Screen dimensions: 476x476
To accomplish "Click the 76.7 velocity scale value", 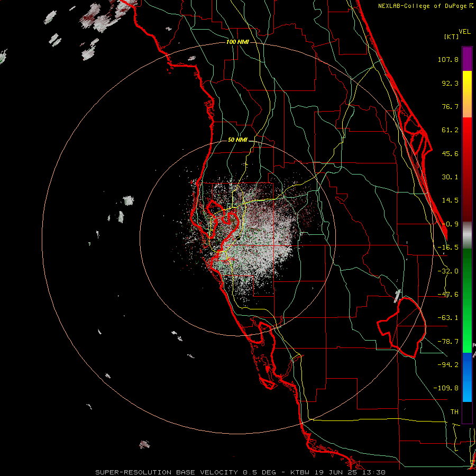I will 450,106.
